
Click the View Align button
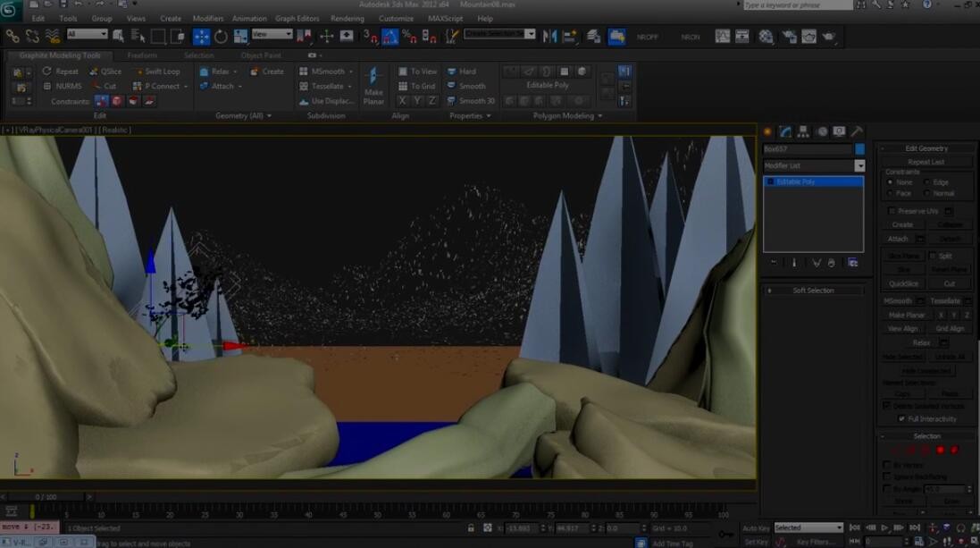(903, 328)
